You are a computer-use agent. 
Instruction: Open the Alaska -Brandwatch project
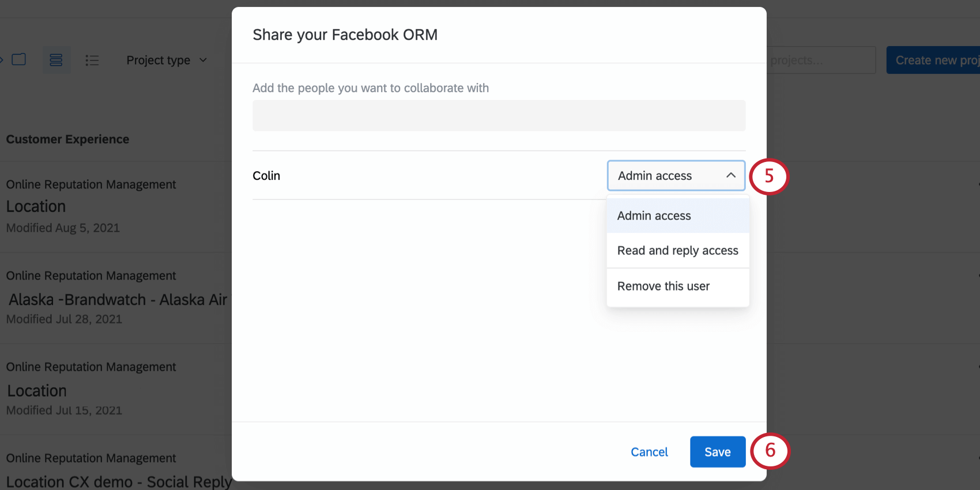[x=118, y=300]
